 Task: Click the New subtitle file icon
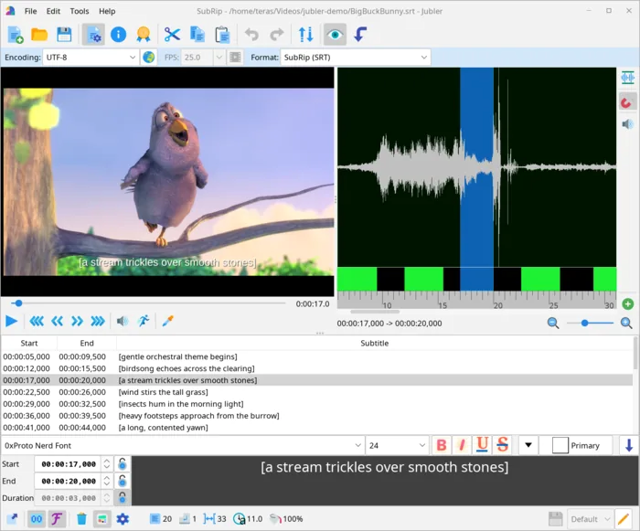pyautogui.click(x=15, y=34)
